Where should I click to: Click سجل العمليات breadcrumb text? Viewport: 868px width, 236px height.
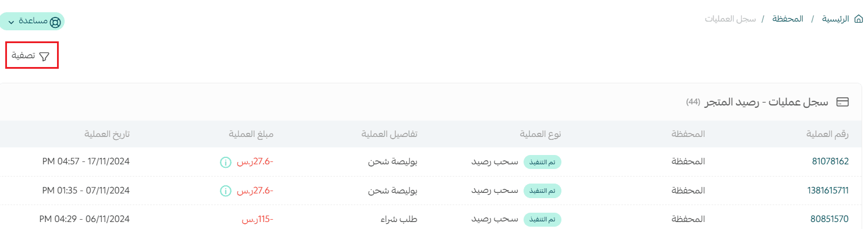(x=730, y=19)
